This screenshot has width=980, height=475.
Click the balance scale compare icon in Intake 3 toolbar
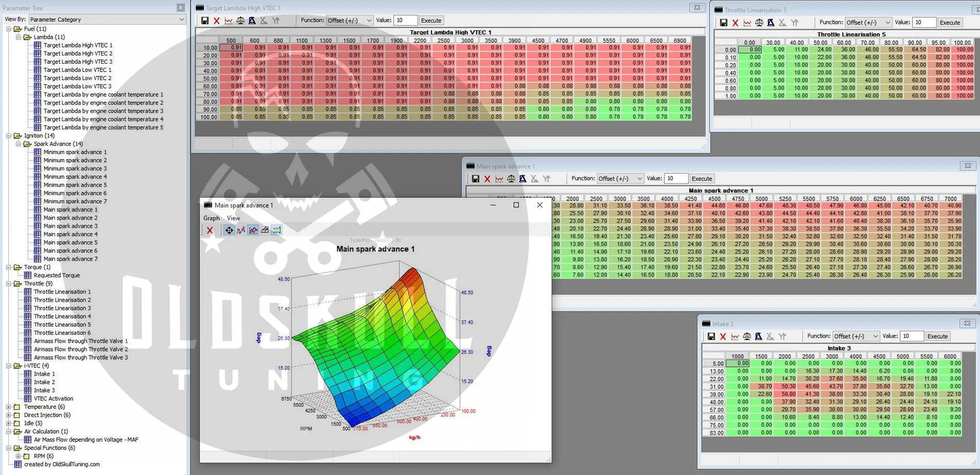(x=747, y=337)
